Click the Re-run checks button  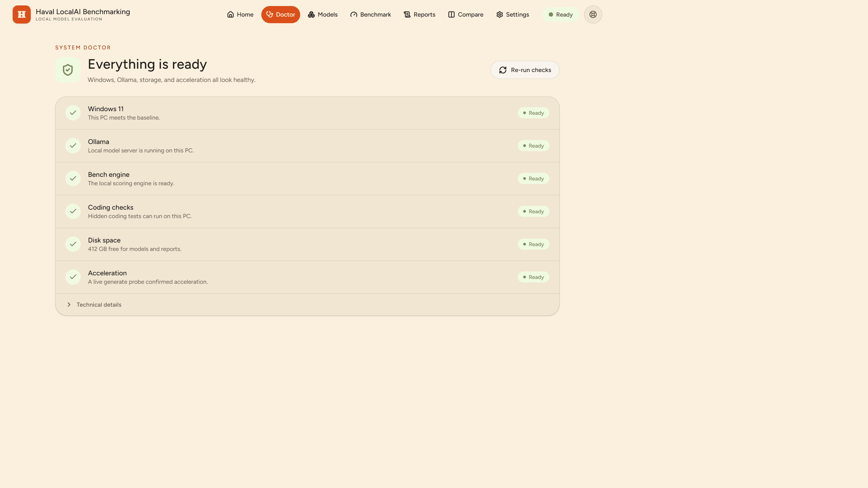point(525,70)
